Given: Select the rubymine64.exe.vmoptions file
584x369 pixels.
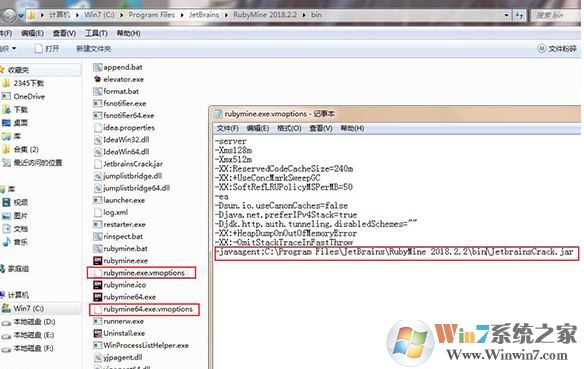Looking at the screenshot, I should (144, 309).
